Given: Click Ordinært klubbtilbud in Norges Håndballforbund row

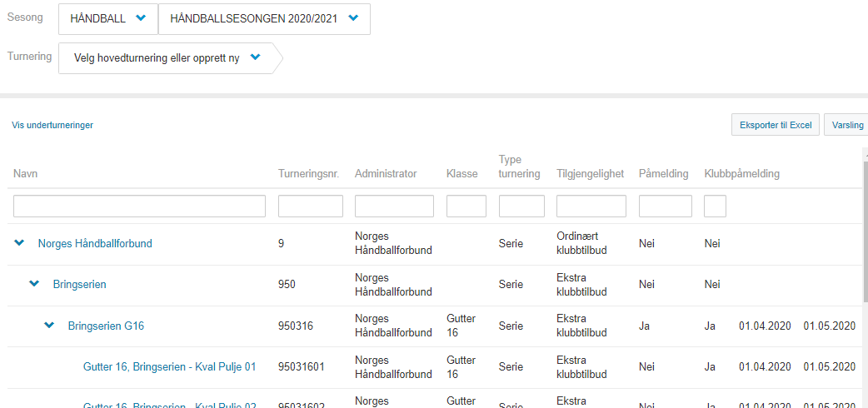Looking at the screenshot, I should pos(581,243).
